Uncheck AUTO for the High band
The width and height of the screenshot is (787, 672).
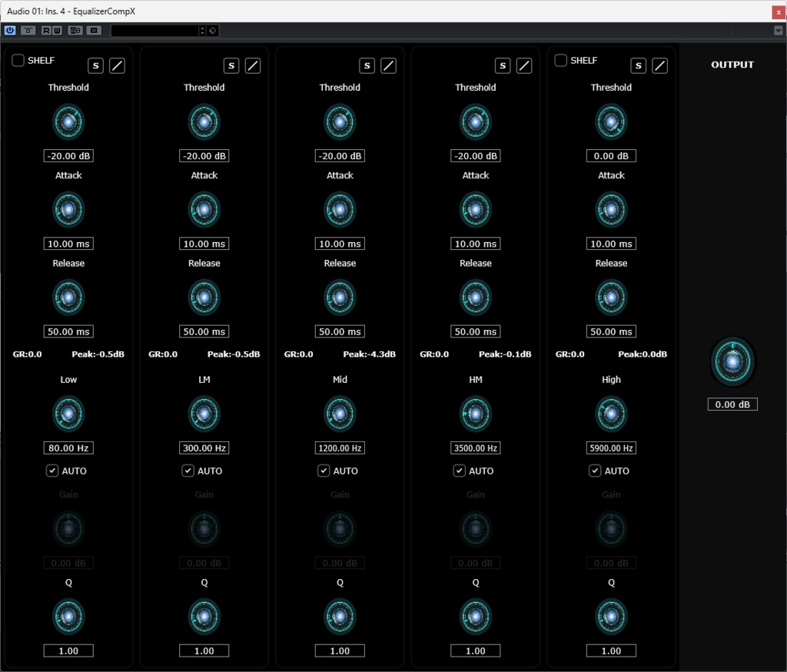click(x=595, y=471)
